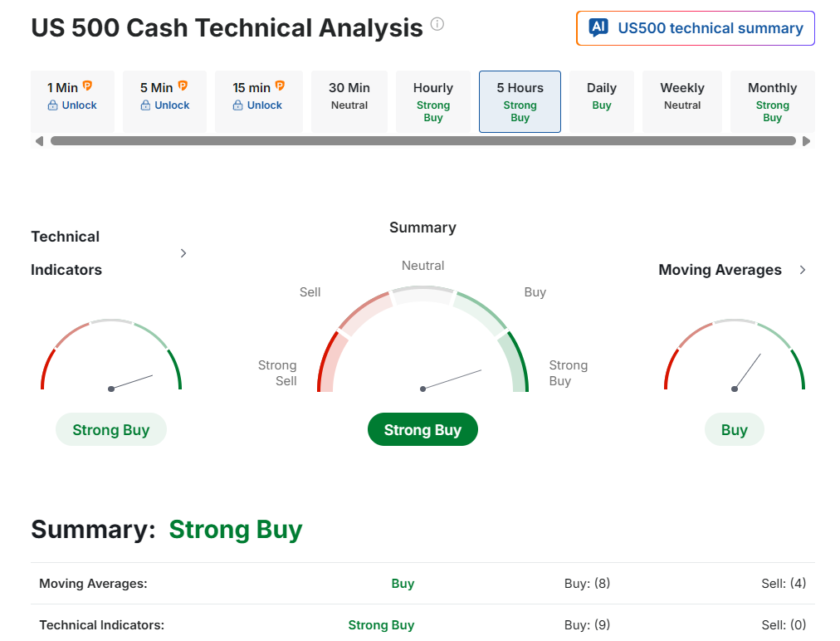
Task: Click the Pro badge on 1 Min tab
Action: click(87, 86)
